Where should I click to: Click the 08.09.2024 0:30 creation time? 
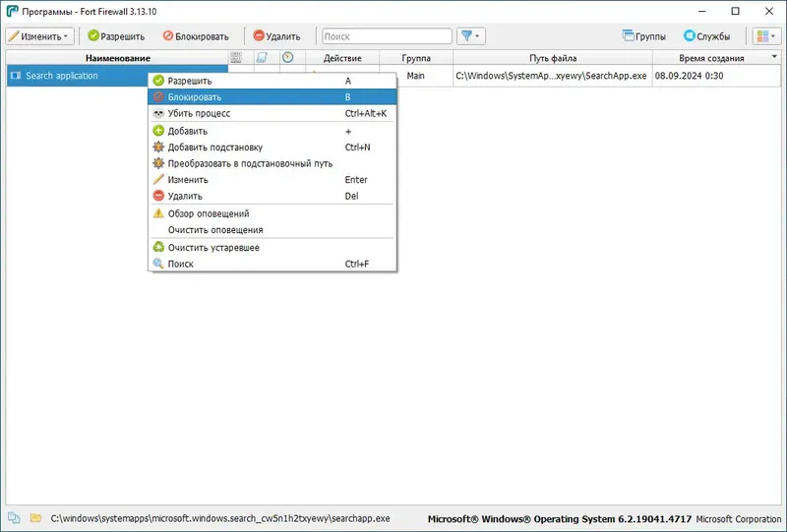(x=690, y=76)
